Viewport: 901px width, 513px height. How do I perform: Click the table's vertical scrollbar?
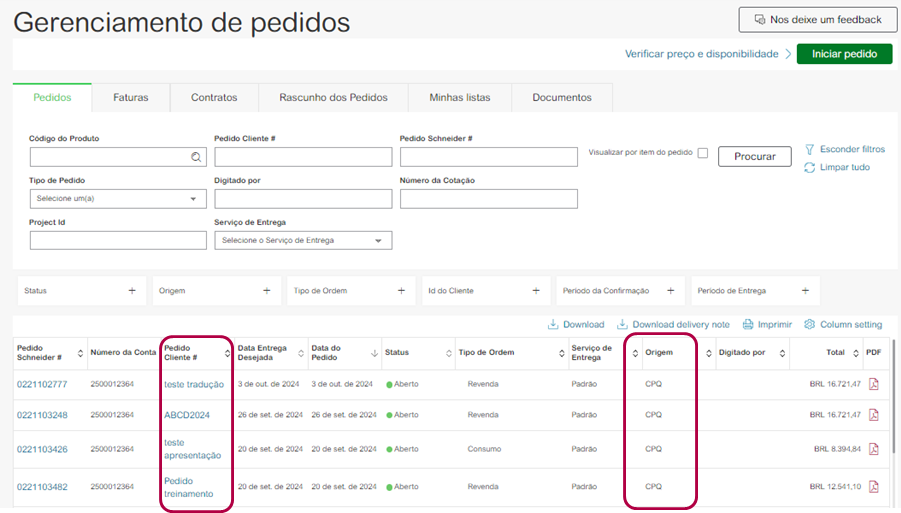click(894, 396)
